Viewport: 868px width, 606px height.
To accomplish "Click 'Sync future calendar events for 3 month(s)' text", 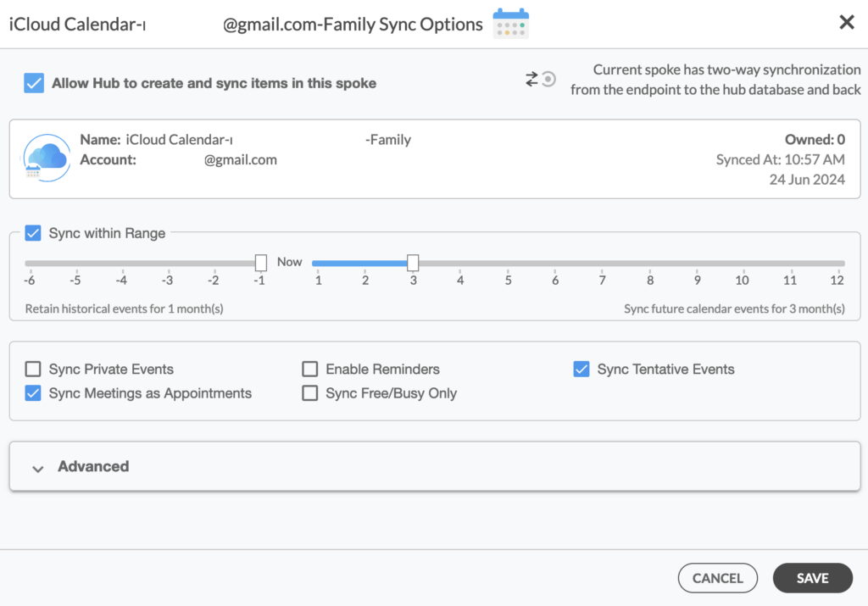I will coord(734,309).
